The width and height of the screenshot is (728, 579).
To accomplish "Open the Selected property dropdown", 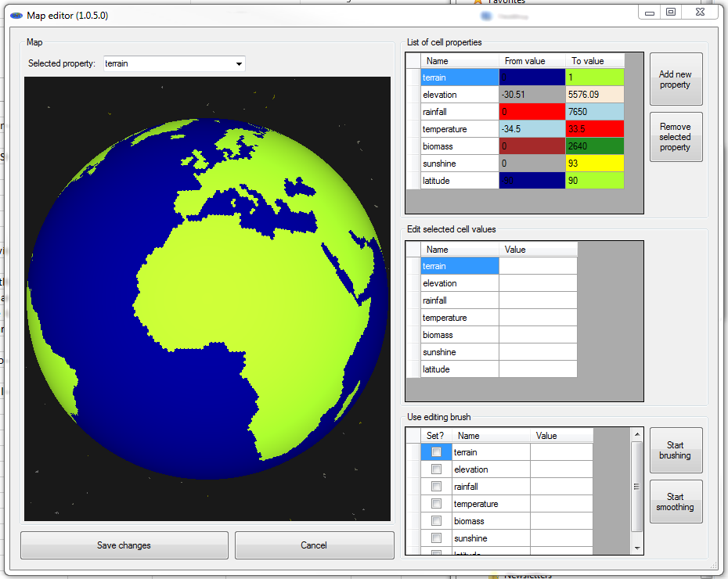I will (x=239, y=64).
